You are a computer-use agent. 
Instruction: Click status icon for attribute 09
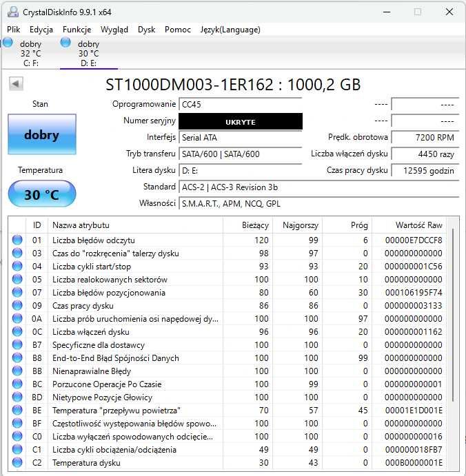tap(17, 305)
